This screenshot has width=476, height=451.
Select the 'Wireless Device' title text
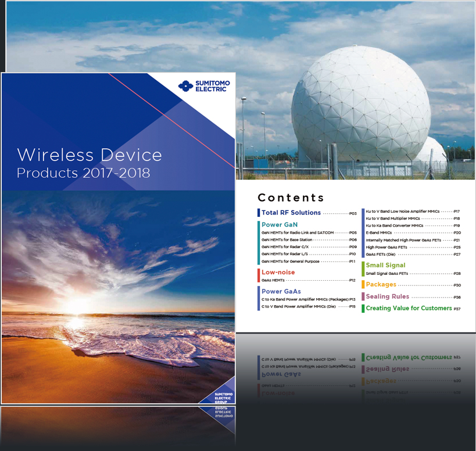coord(90,155)
